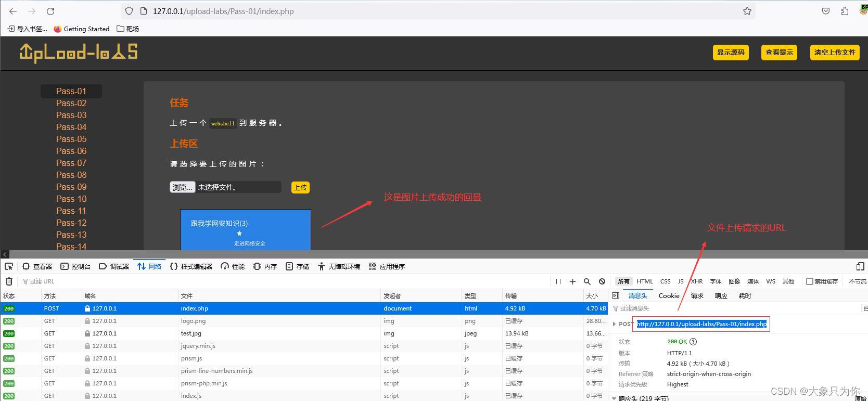Screen dimensions: 868x401
Task: Show the Cookie panel
Action: [x=669, y=295]
